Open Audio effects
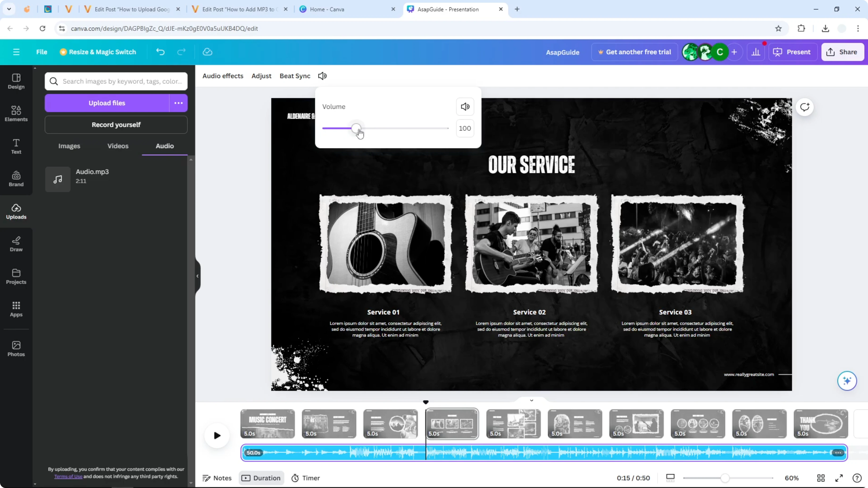The height and width of the screenshot is (488, 868). [x=223, y=76]
